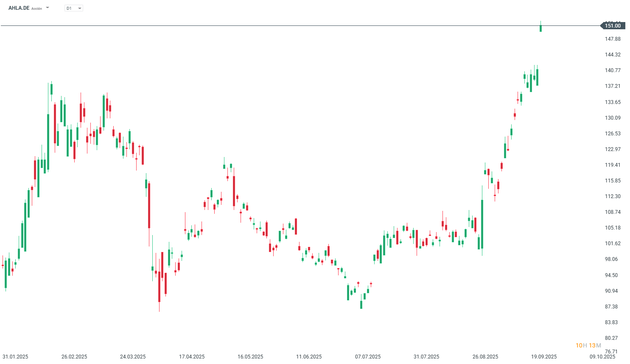The width and height of the screenshot is (630, 364).
Task: Click the 26.02.2025 date axis label
Action: click(x=74, y=356)
